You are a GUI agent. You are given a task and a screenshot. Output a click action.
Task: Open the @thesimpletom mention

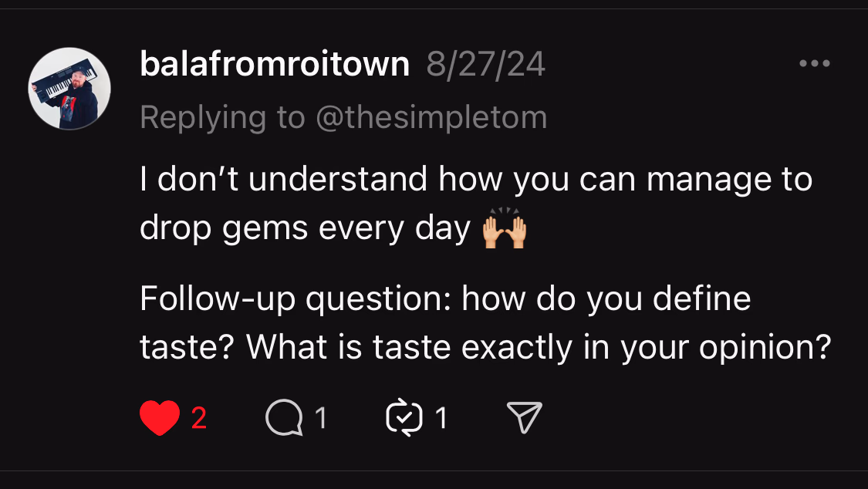pyautogui.click(x=431, y=117)
